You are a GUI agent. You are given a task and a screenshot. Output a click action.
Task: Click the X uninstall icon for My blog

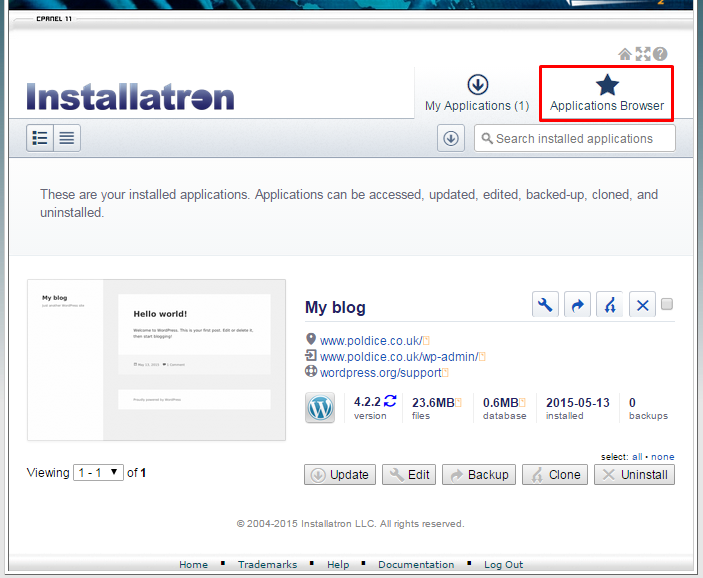click(x=642, y=305)
